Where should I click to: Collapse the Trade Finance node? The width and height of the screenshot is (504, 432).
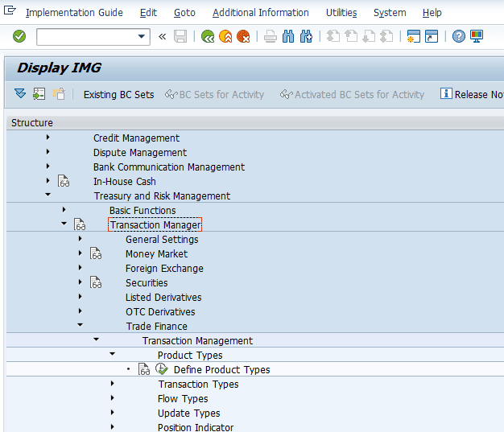point(80,326)
